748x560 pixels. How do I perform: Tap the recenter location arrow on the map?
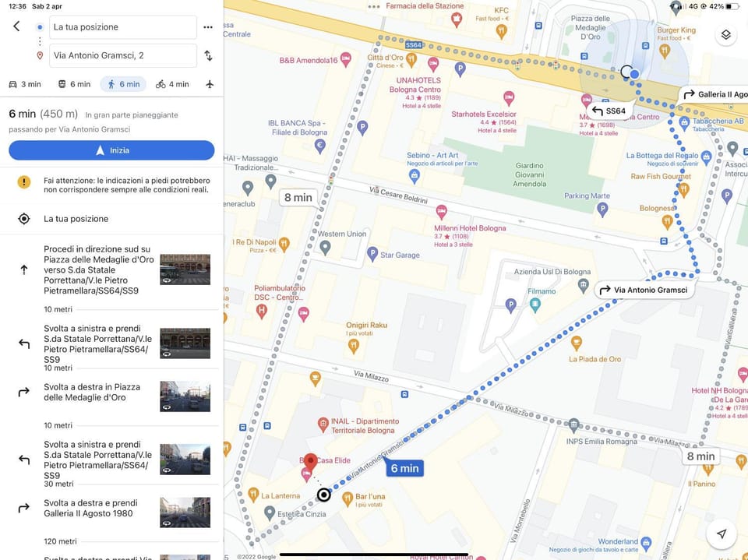(722, 534)
